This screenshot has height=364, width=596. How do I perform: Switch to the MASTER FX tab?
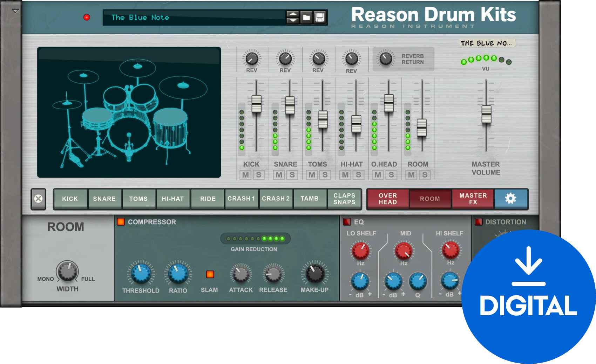(473, 199)
